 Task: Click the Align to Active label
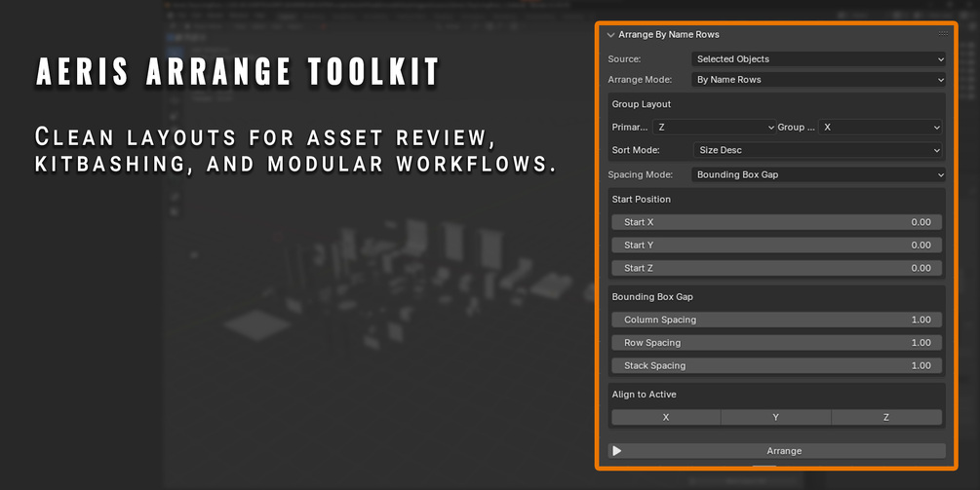[x=644, y=395]
